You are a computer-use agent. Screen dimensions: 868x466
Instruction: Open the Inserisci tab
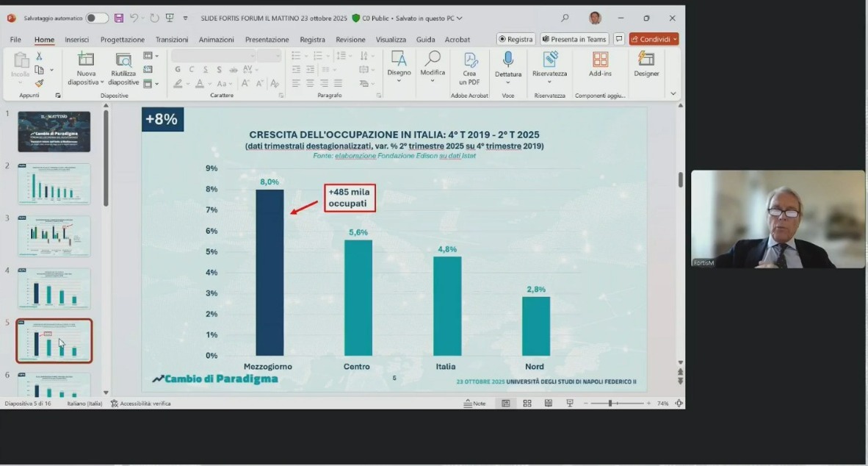pyautogui.click(x=76, y=40)
